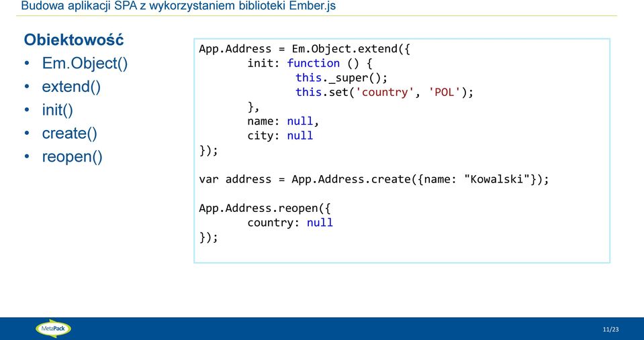644x340 pixels.
Task: Click the create() bullet item
Action: [x=69, y=133]
